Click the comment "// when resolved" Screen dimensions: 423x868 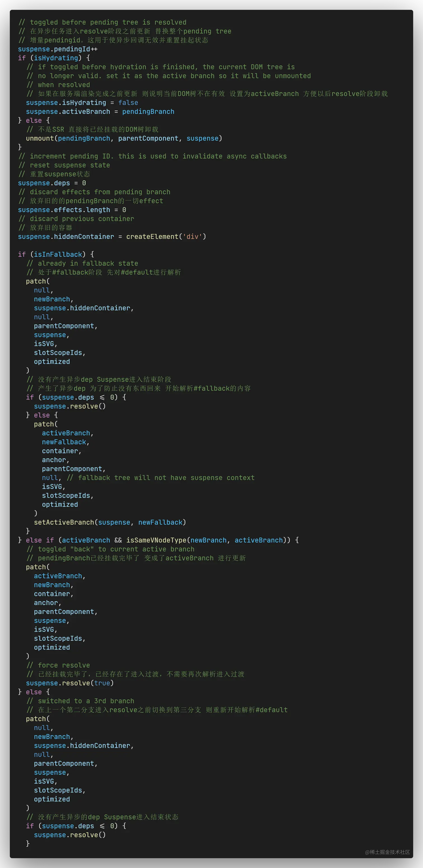(x=58, y=85)
